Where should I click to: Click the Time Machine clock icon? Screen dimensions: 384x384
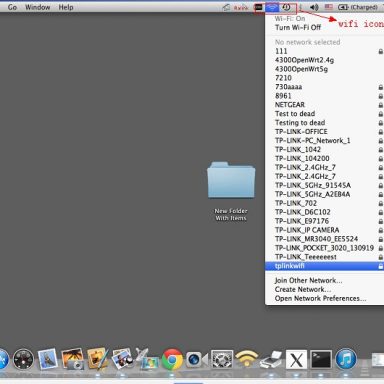point(286,7)
